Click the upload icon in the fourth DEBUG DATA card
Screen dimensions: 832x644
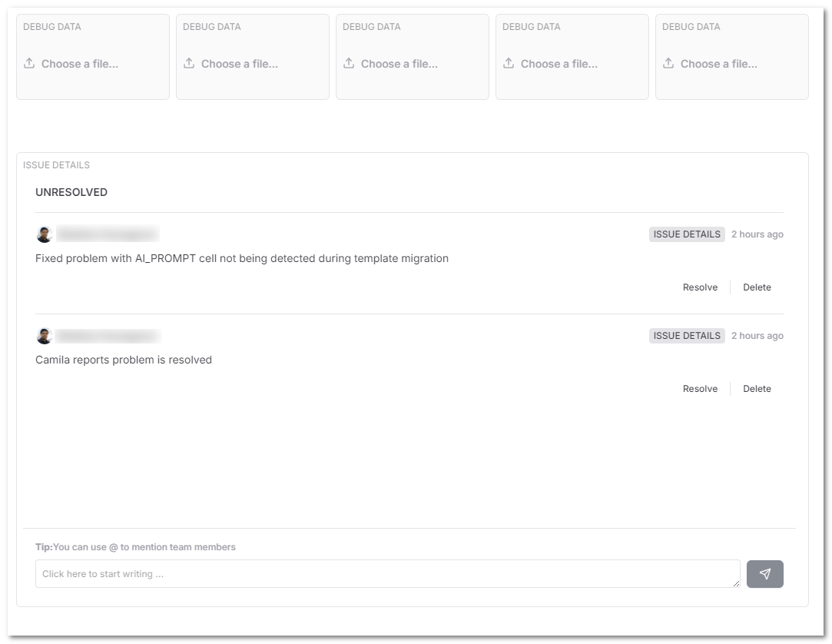point(509,63)
